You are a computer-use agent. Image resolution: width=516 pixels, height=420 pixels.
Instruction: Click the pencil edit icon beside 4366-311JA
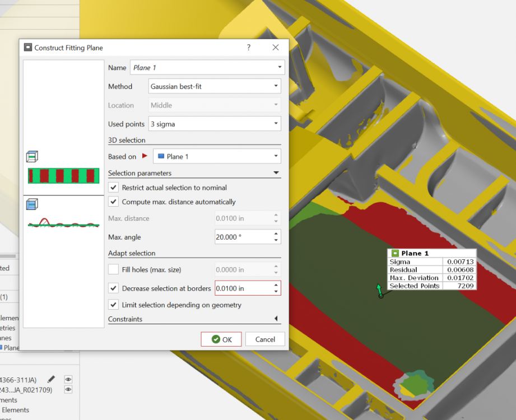52,379
